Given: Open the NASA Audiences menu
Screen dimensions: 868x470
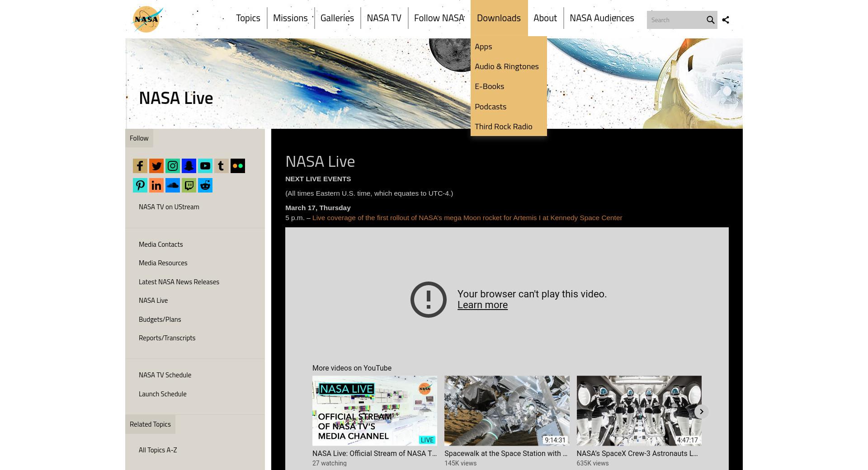Looking at the screenshot, I should click(x=602, y=18).
